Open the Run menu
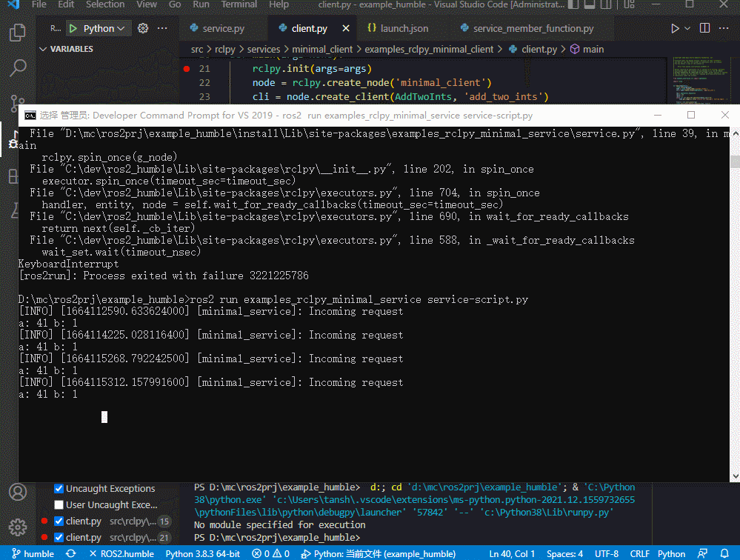Screen dimensions: 740x560 201,4
